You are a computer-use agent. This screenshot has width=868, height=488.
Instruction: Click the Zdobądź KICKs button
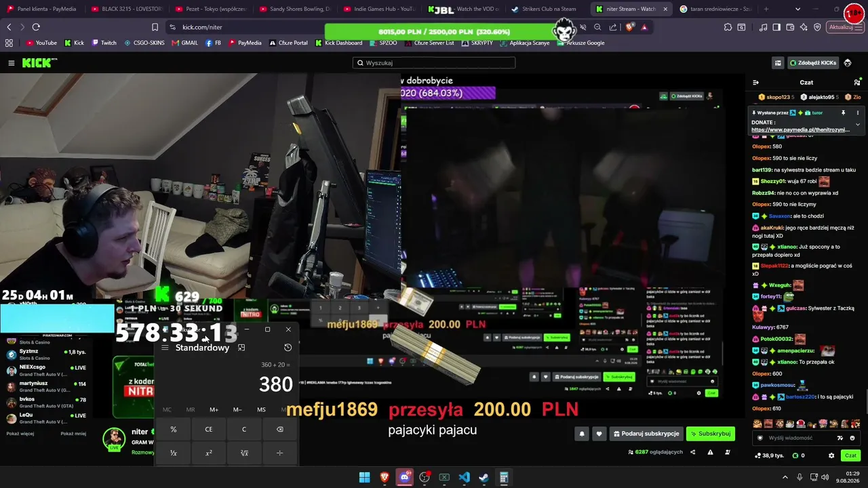pyautogui.click(x=813, y=63)
